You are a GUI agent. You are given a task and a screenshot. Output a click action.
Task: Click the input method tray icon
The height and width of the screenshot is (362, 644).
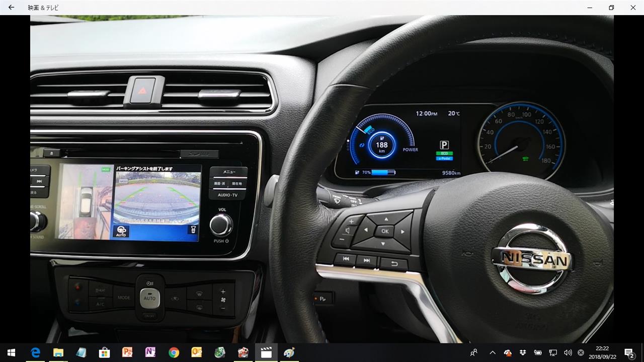point(581,352)
